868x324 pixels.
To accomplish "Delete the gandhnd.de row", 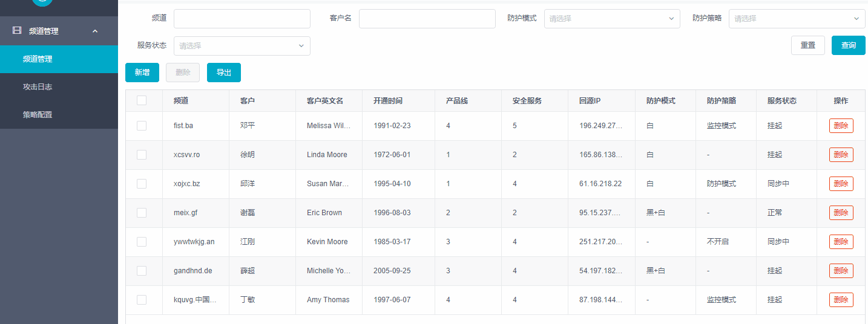I will pyautogui.click(x=841, y=271).
